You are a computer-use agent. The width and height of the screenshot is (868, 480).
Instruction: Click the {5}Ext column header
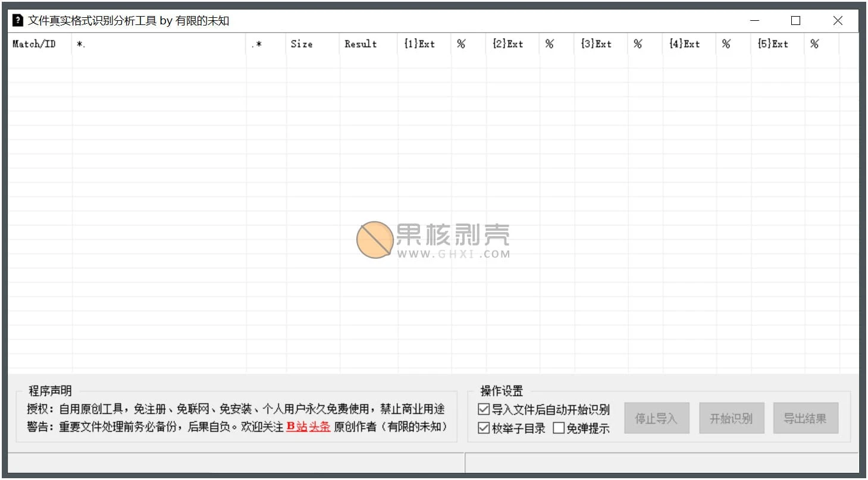coord(778,44)
